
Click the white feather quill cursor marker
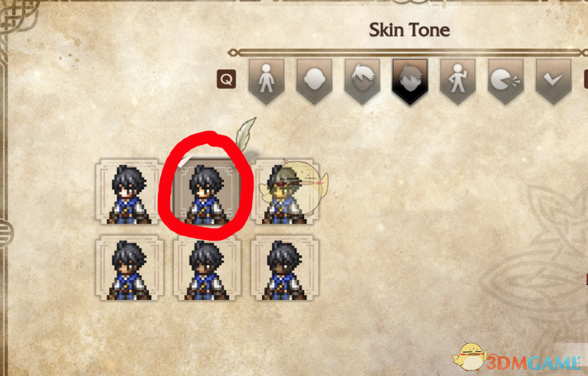click(x=246, y=134)
